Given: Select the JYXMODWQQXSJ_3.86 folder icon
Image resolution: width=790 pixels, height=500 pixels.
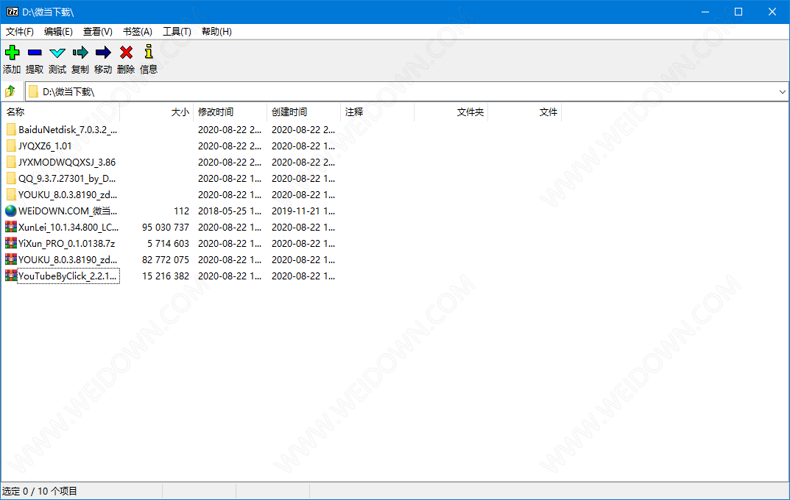Looking at the screenshot, I should tap(11, 162).
